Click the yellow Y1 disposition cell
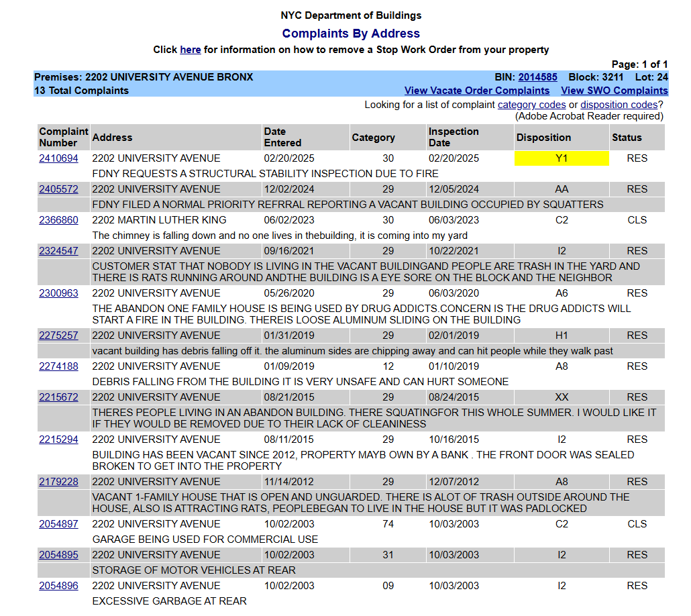 [x=562, y=158]
